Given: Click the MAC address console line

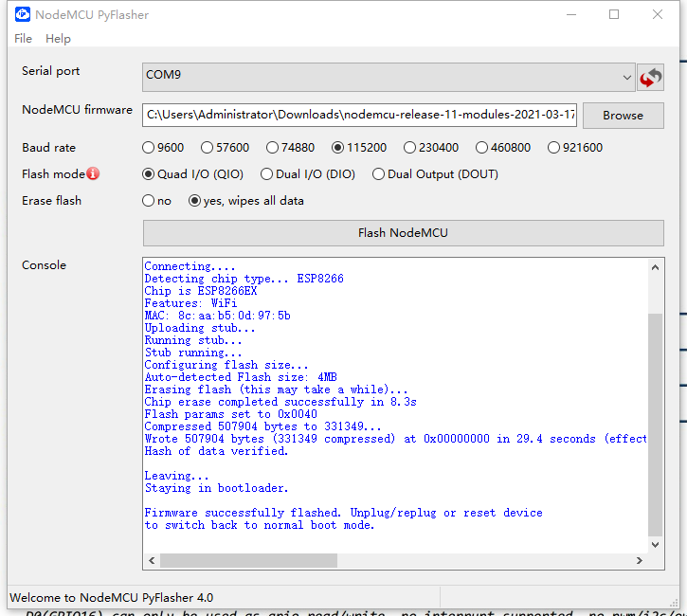Looking at the screenshot, I should (217, 316).
